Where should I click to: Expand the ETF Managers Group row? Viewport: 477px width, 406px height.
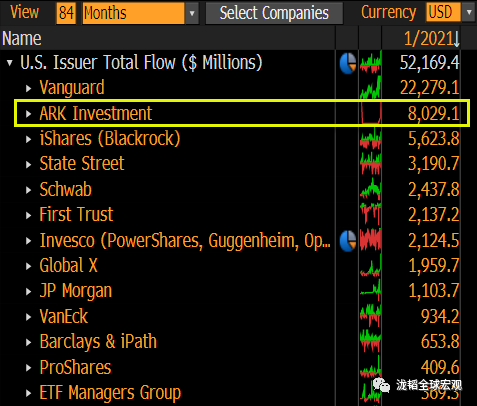click(x=29, y=393)
